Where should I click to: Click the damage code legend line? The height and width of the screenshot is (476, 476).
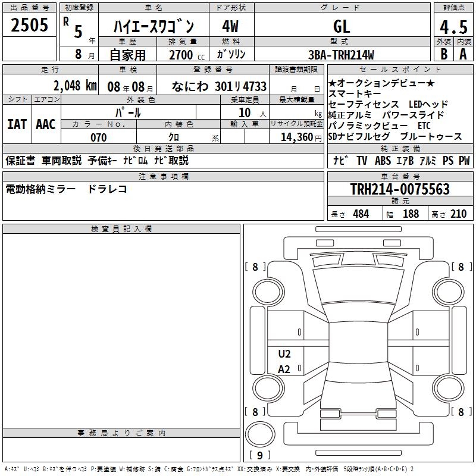pyautogui.click(x=209, y=469)
